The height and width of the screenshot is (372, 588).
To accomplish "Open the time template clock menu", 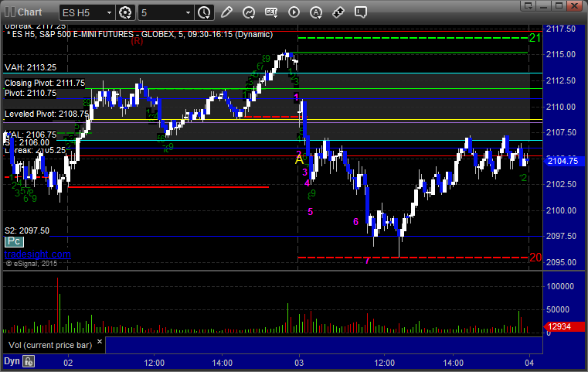I will point(205,13).
